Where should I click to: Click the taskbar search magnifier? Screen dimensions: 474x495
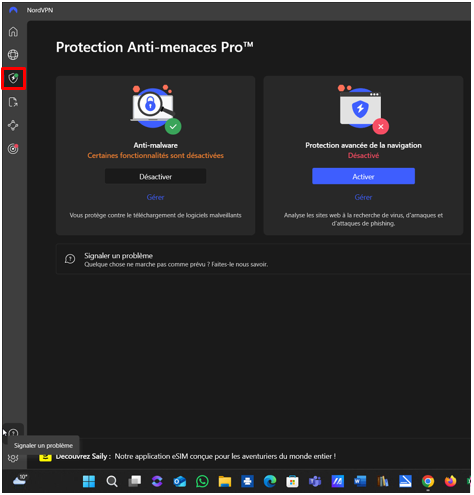click(112, 481)
